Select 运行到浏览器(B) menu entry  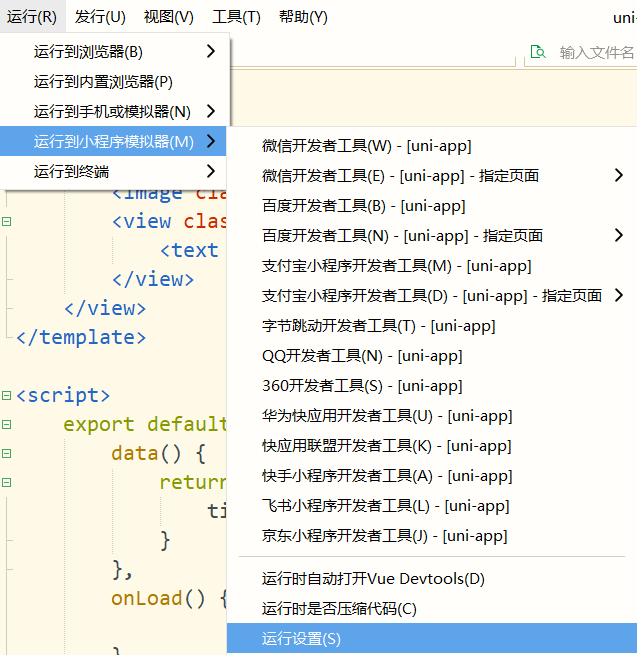pyautogui.click(x=114, y=51)
